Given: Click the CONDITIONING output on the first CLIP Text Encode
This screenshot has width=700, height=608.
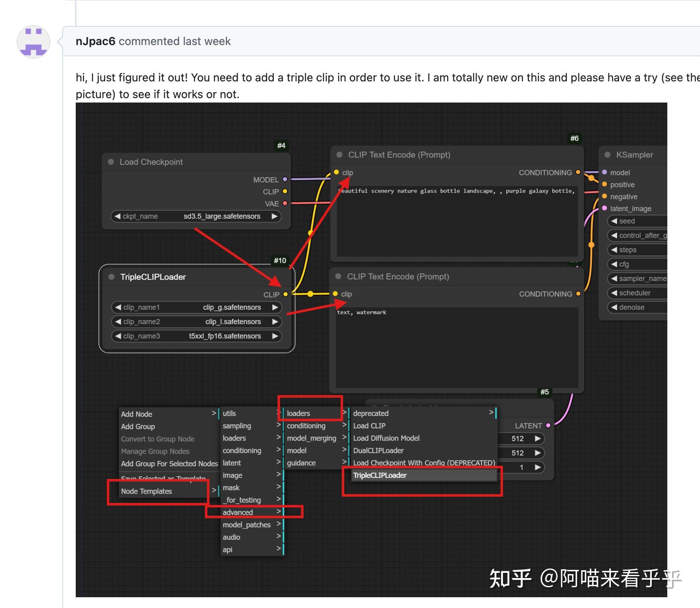Looking at the screenshot, I should point(578,172).
